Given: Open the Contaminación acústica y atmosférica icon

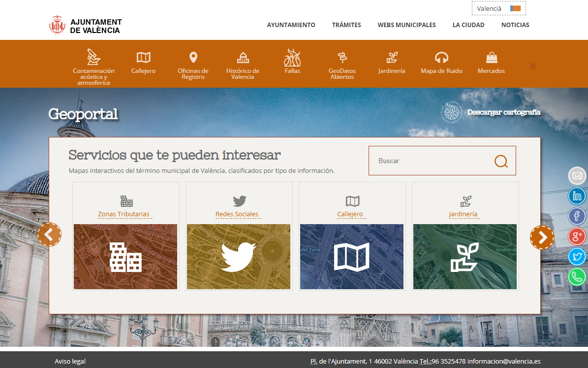Looking at the screenshot, I should [x=93, y=57].
